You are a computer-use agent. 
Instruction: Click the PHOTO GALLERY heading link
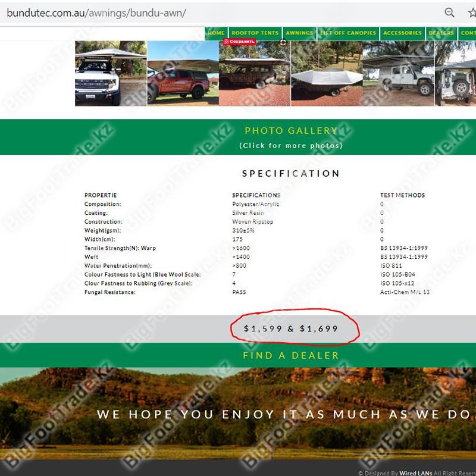291,131
